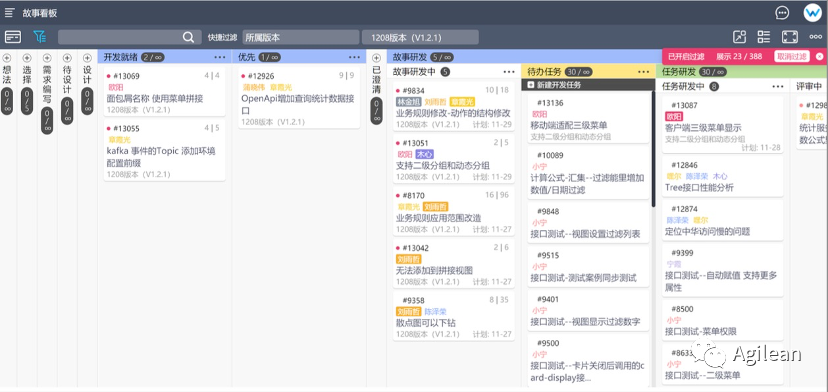
Task: Open task #8500 接口测试-菜单权限
Action: [723, 320]
